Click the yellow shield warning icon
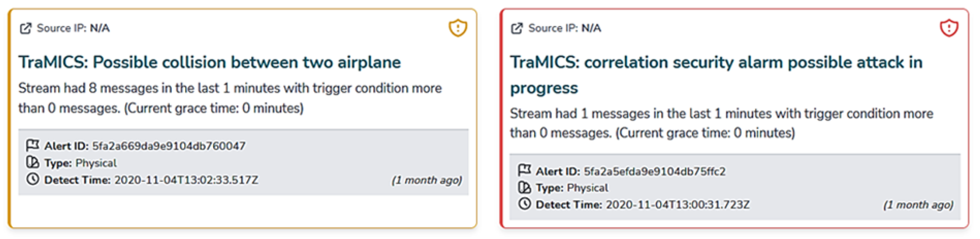The image size is (980, 239). click(458, 28)
